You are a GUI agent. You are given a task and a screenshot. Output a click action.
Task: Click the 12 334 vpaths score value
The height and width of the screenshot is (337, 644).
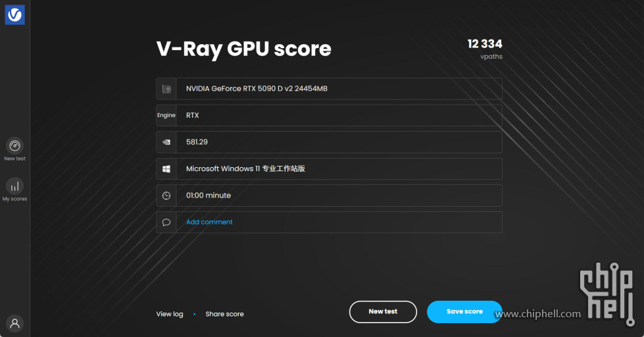pos(485,44)
